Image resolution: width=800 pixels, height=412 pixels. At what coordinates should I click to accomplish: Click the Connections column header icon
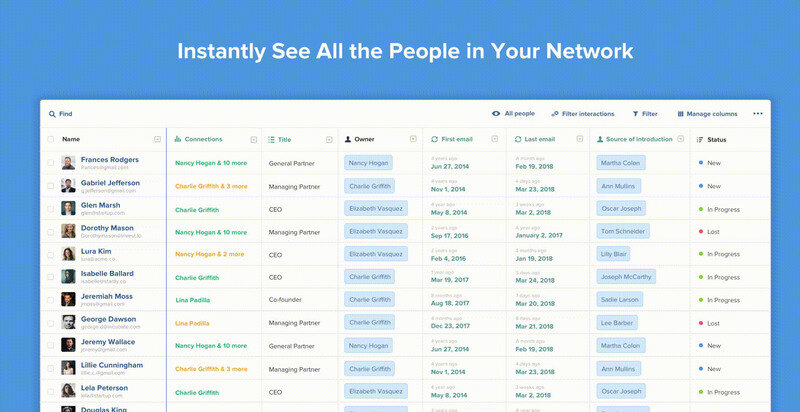pyautogui.click(x=178, y=139)
